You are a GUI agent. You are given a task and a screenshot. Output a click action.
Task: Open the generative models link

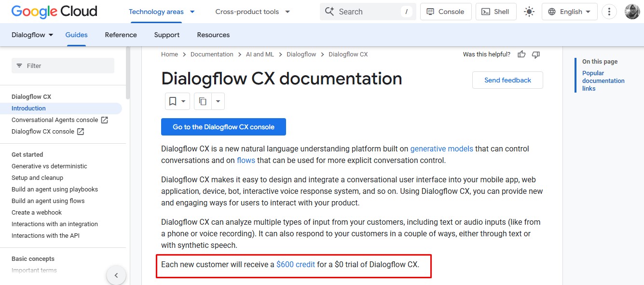441,149
